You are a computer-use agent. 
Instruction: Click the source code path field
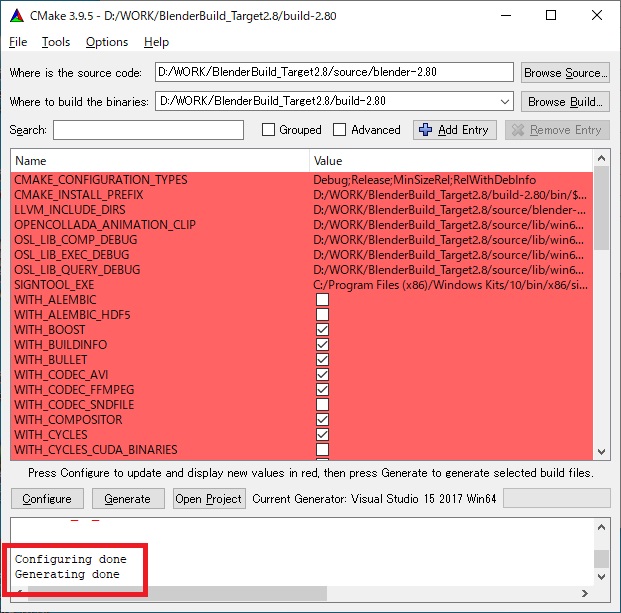click(334, 72)
